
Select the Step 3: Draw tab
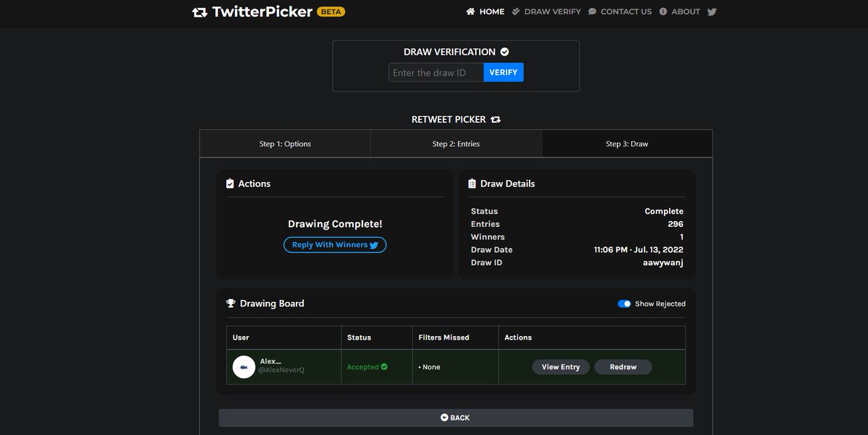[626, 144]
